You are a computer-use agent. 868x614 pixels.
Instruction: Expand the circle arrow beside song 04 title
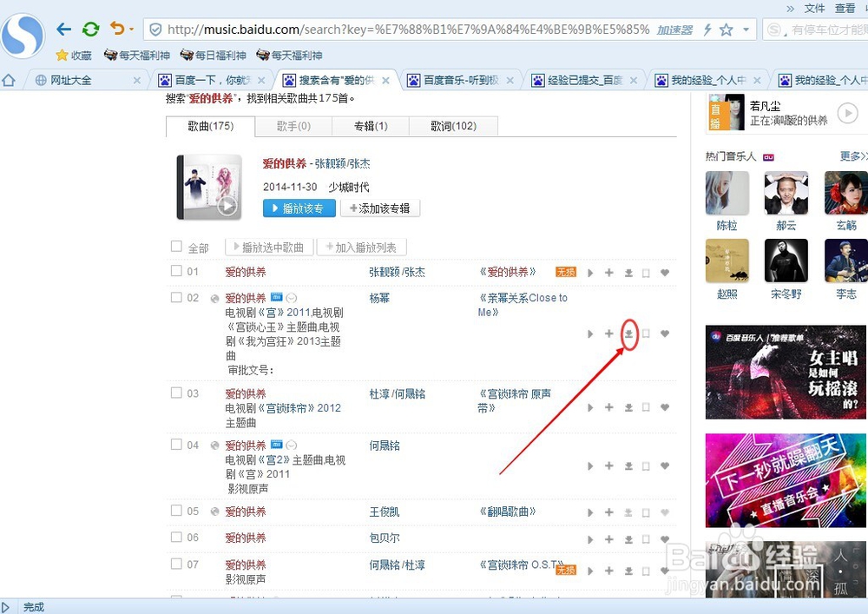point(292,446)
